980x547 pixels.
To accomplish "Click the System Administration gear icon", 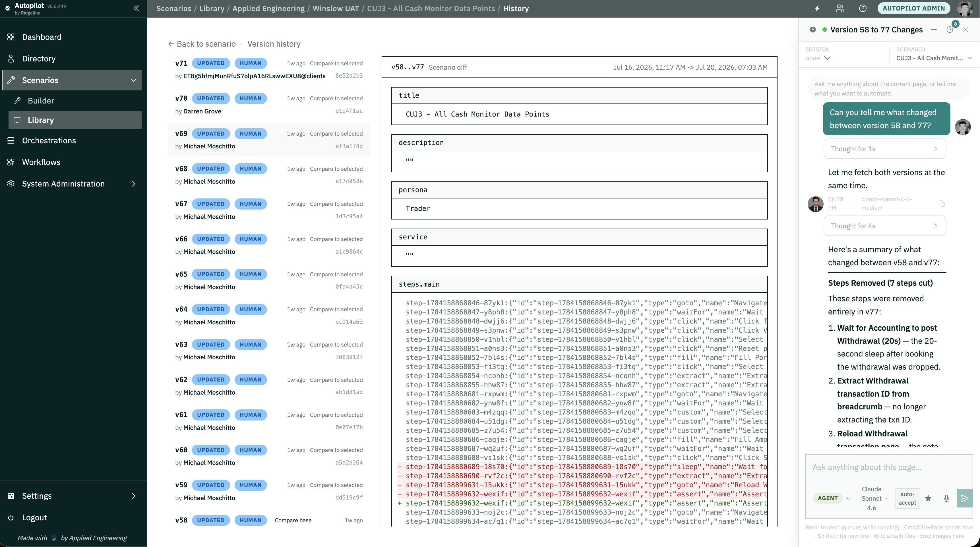I will [x=11, y=184].
